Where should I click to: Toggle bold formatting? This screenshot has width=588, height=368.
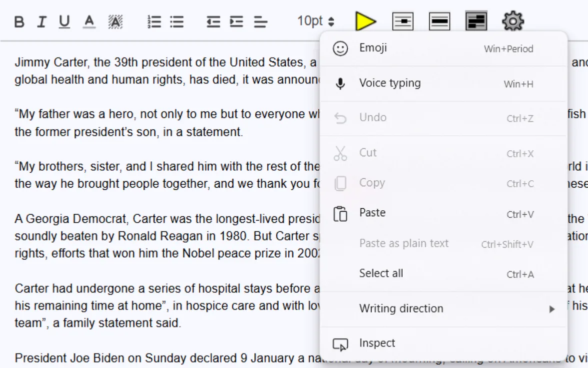click(x=18, y=21)
